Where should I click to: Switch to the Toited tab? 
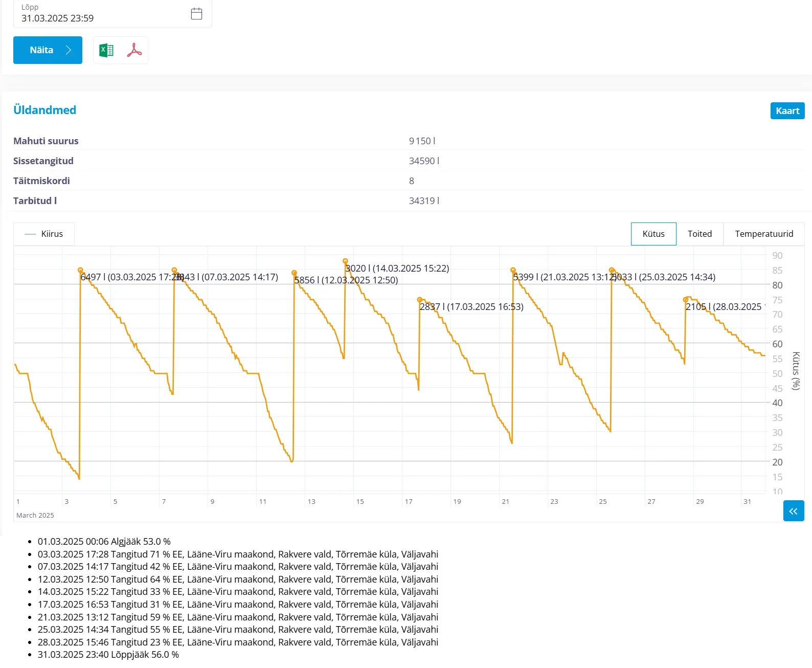700,234
